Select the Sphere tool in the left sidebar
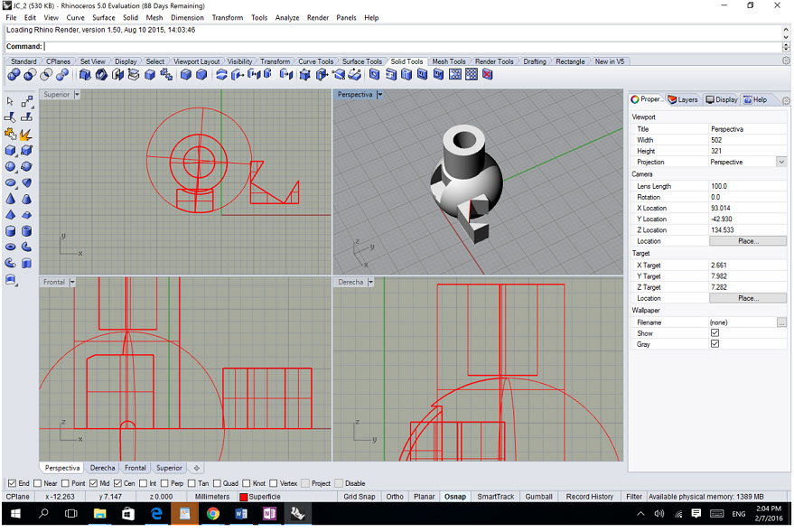Screen dimensions: 794x532 (10, 166)
